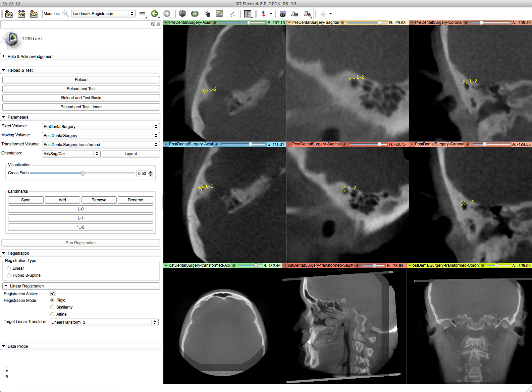The image size is (532, 392).
Task: Select the Affine registration mode
Action: (x=52, y=314)
